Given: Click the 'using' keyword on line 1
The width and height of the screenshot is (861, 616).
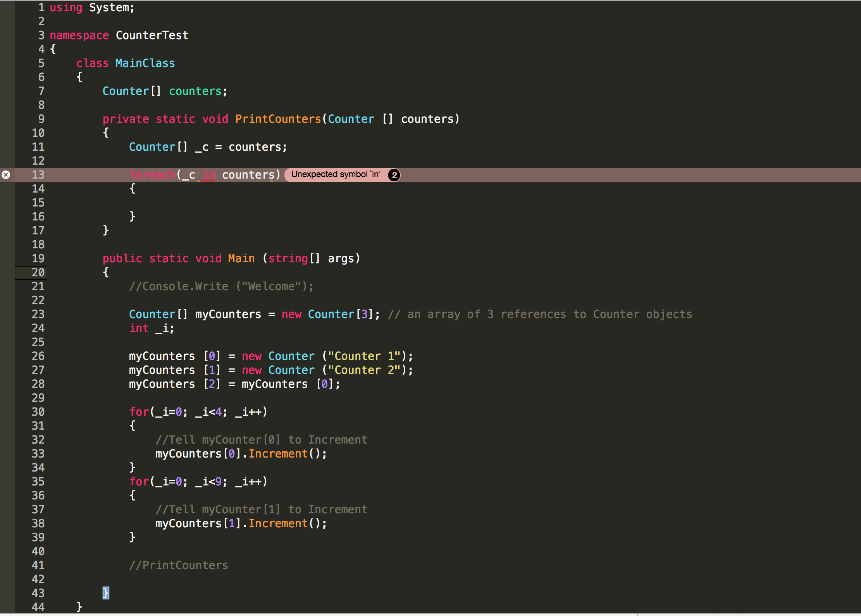Looking at the screenshot, I should pyautogui.click(x=66, y=8).
